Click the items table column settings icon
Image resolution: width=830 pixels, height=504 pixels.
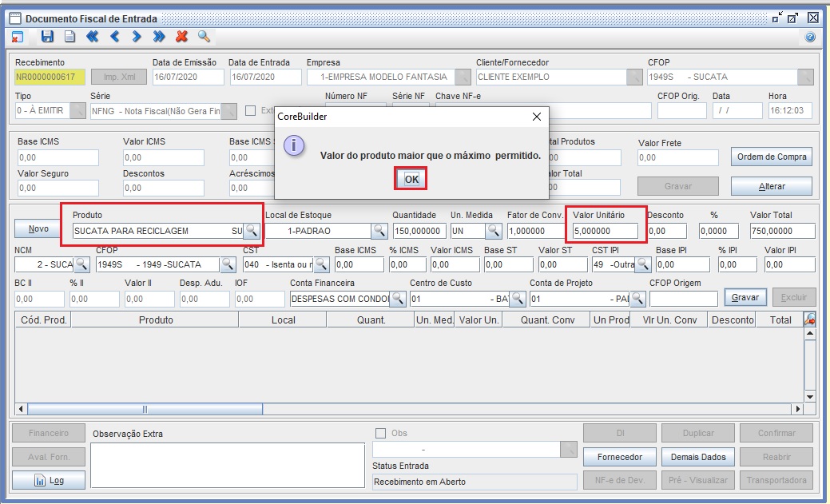(x=809, y=319)
